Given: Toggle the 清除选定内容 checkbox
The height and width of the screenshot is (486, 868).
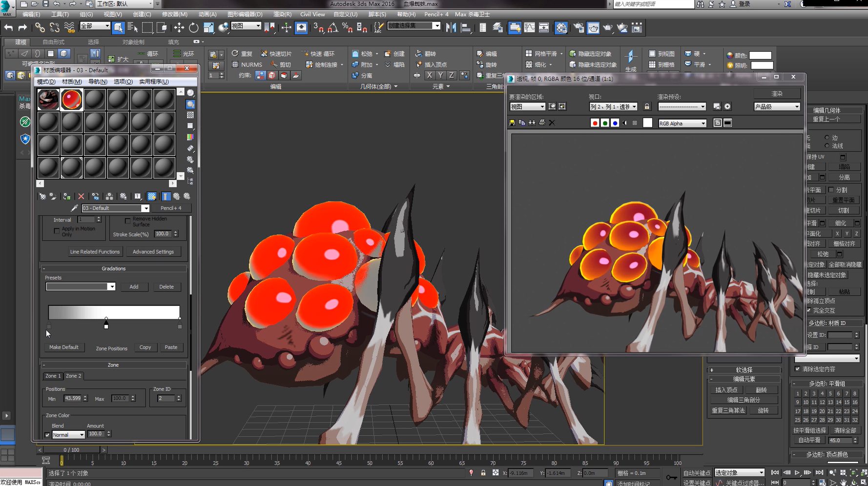Looking at the screenshot, I should click(x=798, y=369).
